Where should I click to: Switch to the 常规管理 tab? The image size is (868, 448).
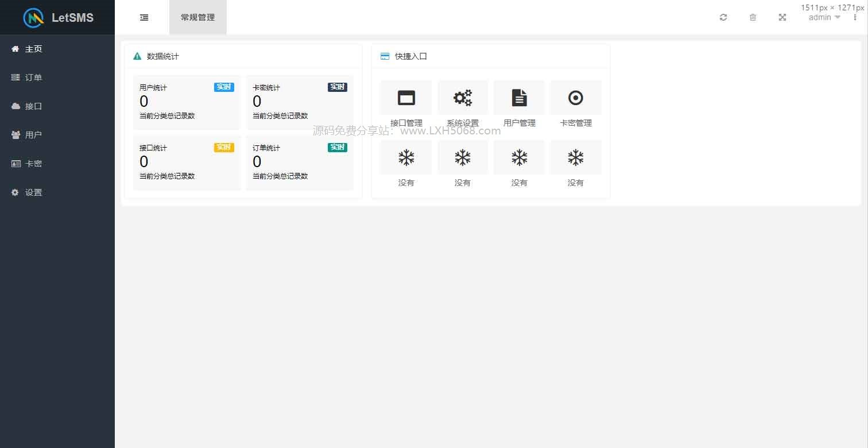point(197,17)
